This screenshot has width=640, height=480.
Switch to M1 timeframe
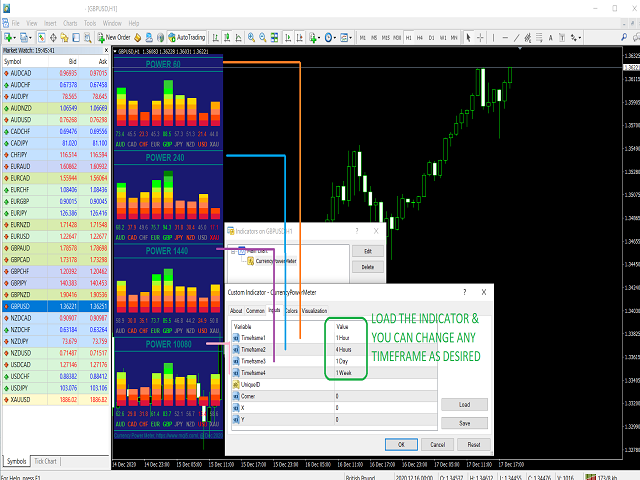click(x=362, y=38)
